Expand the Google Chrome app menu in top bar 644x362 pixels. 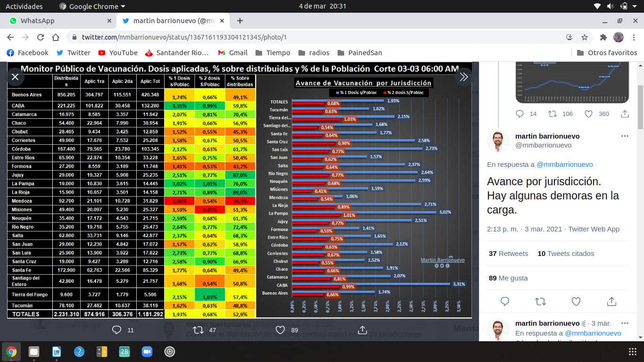[92, 6]
